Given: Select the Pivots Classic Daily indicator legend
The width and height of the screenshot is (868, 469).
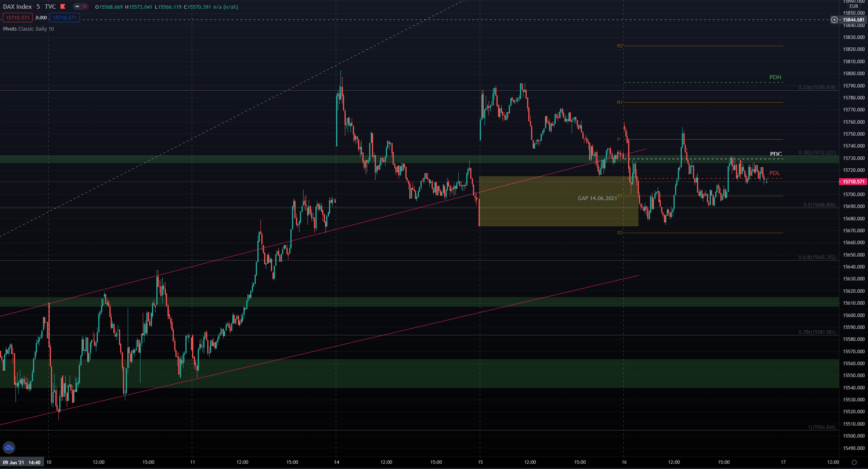Looking at the screenshot, I should click(28, 29).
